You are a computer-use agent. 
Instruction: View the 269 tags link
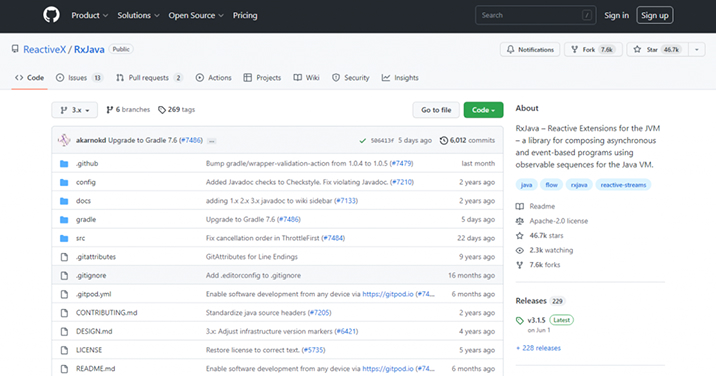(176, 110)
